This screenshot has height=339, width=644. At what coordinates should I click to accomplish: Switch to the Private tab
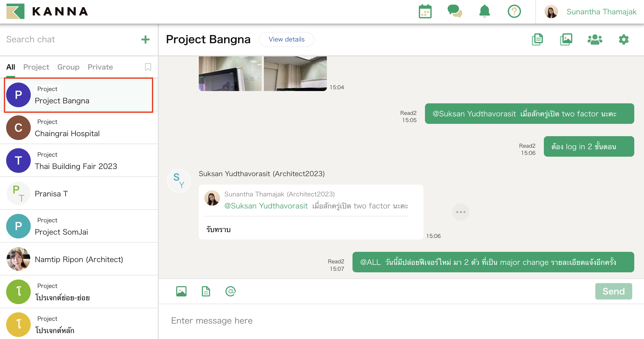[100, 67]
